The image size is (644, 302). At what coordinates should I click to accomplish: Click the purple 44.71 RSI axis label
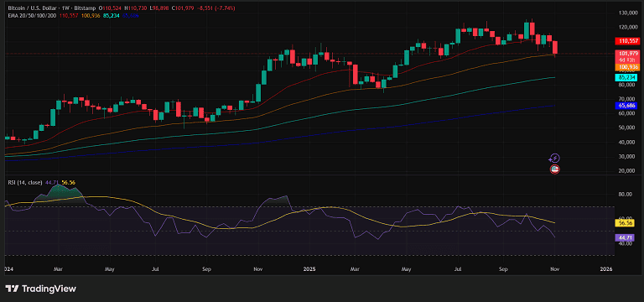(x=626, y=237)
